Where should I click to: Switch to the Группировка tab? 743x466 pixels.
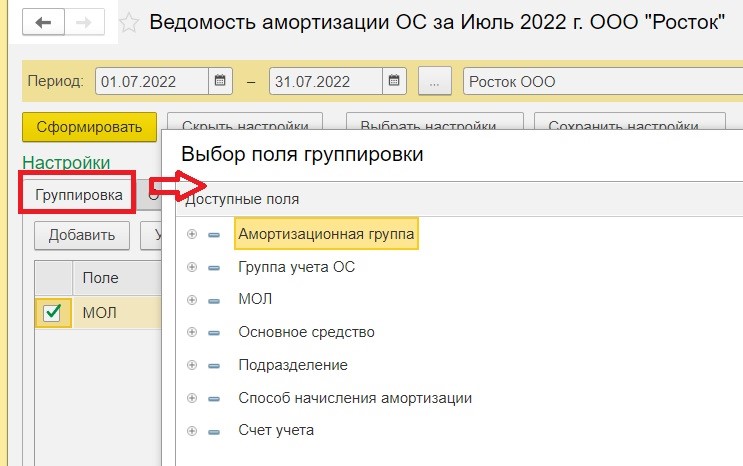(x=79, y=194)
